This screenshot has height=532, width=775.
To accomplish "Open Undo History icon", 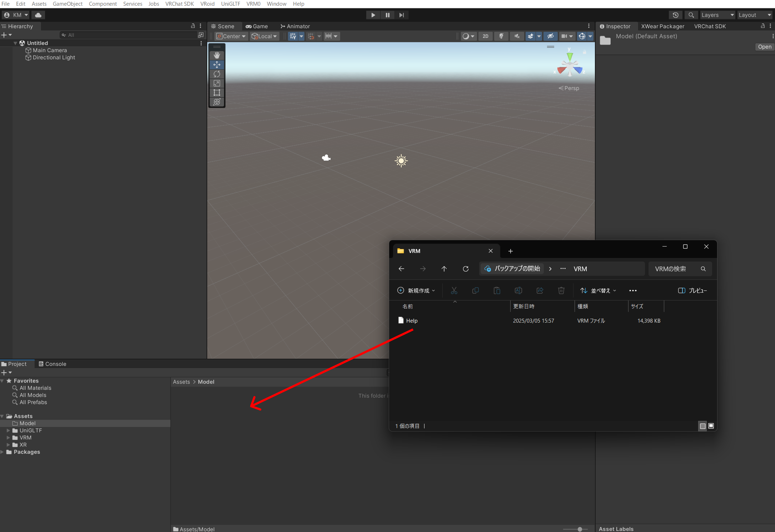I will 675,15.
